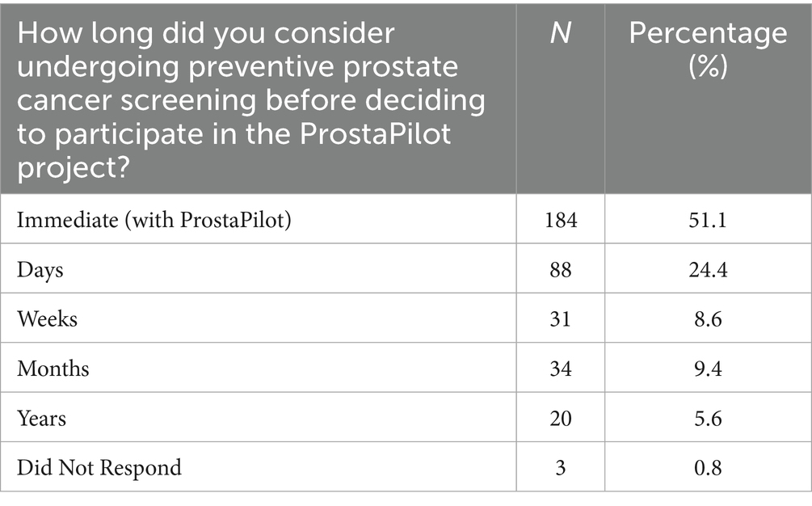The width and height of the screenshot is (812, 506).
Task: Click the 5.6 percentage cell
Action: [708, 419]
